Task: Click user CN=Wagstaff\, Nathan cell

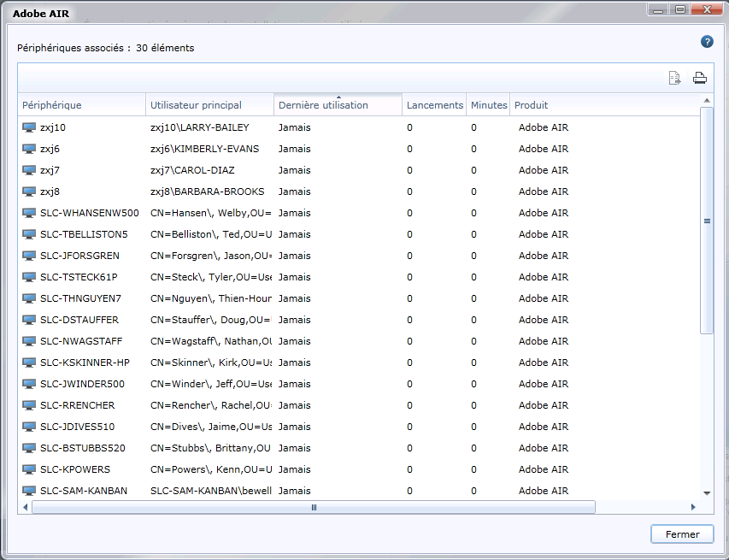Action: 211,341
